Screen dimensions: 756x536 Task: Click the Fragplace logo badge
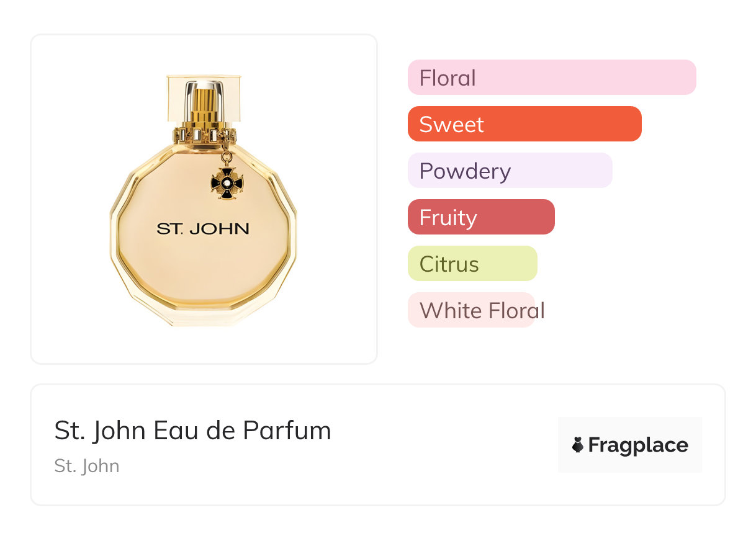tap(629, 445)
